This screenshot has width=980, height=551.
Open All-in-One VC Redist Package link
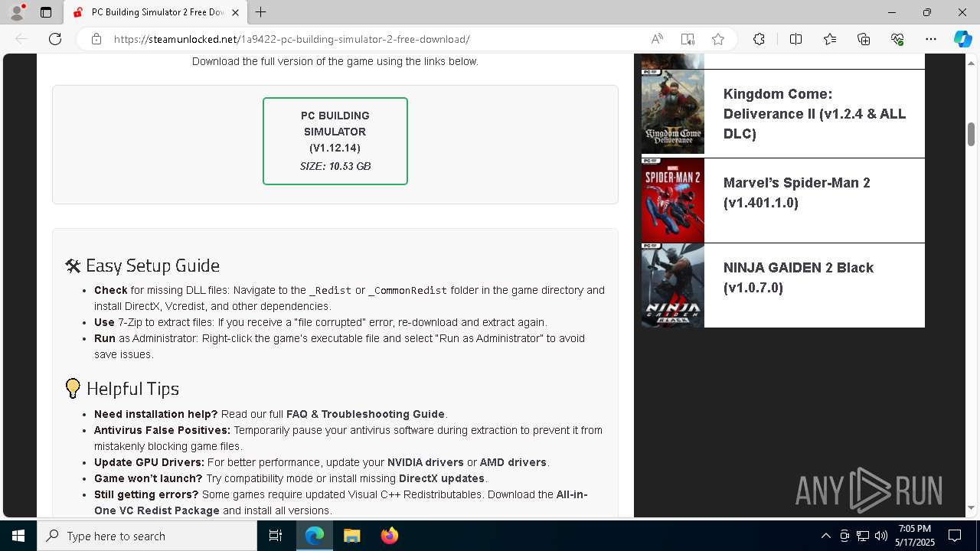(x=341, y=502)
